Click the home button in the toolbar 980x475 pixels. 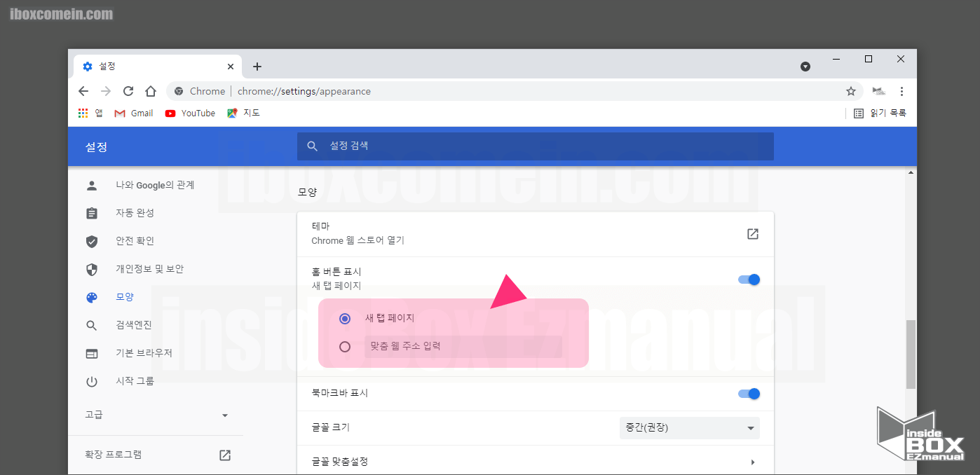(x=151, y=91)
